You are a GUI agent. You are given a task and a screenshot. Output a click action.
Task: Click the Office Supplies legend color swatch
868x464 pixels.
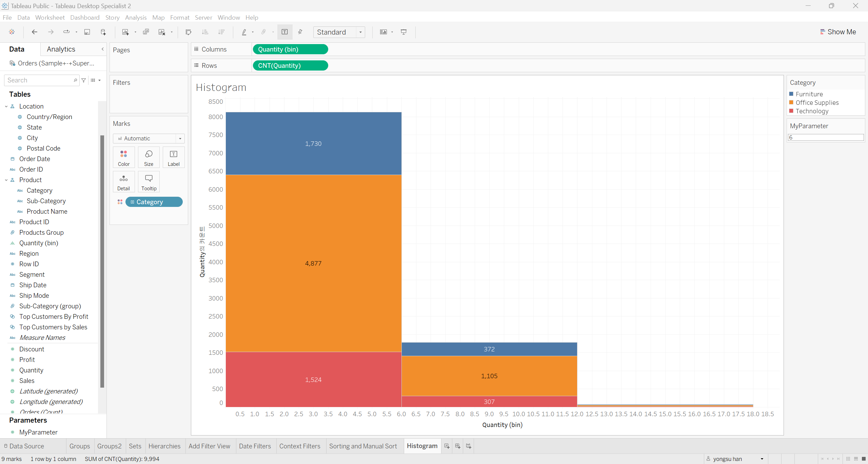tap(791, 102)
